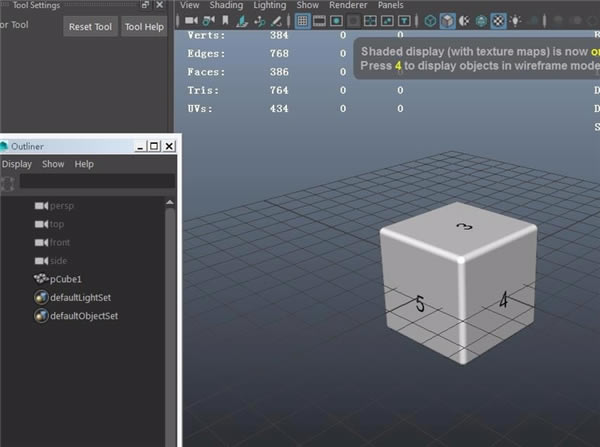Open the Panels dropdown menu
The image size is (600, 447).
pos(390,5)
